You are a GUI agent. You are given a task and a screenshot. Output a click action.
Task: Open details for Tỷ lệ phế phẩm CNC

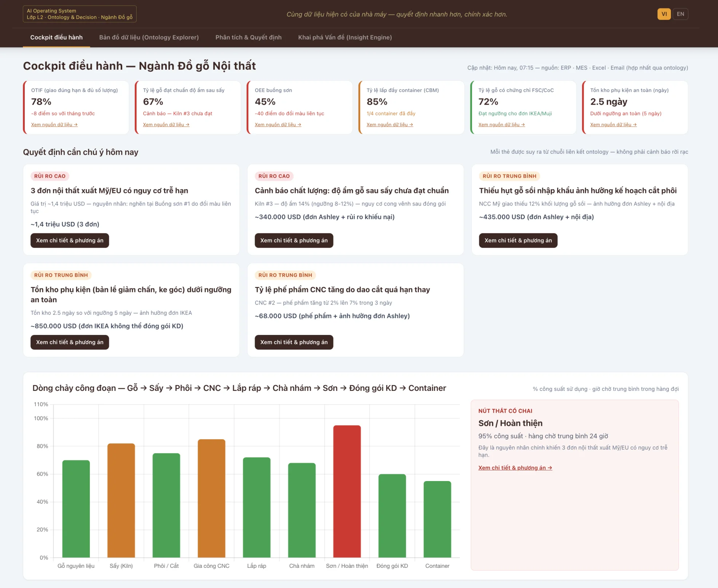tap(294, 342)
